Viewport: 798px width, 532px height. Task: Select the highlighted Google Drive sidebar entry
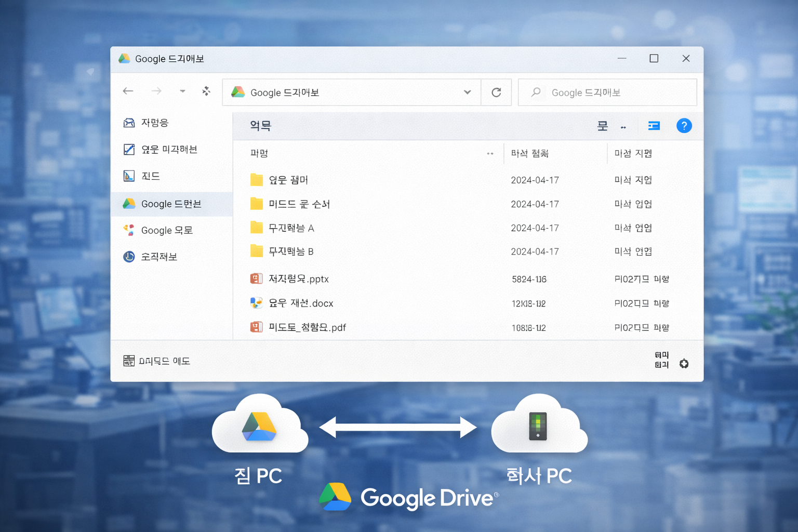click(x=172, y=204)
